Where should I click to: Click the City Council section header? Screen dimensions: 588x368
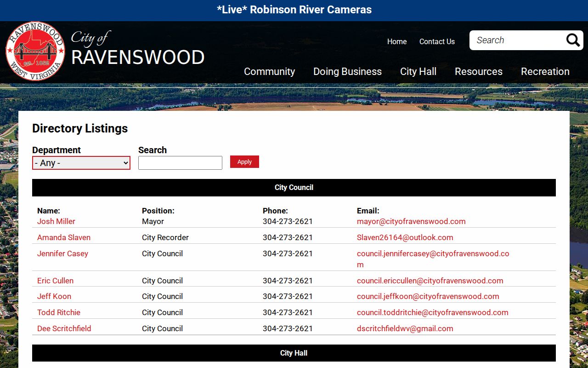294,188
